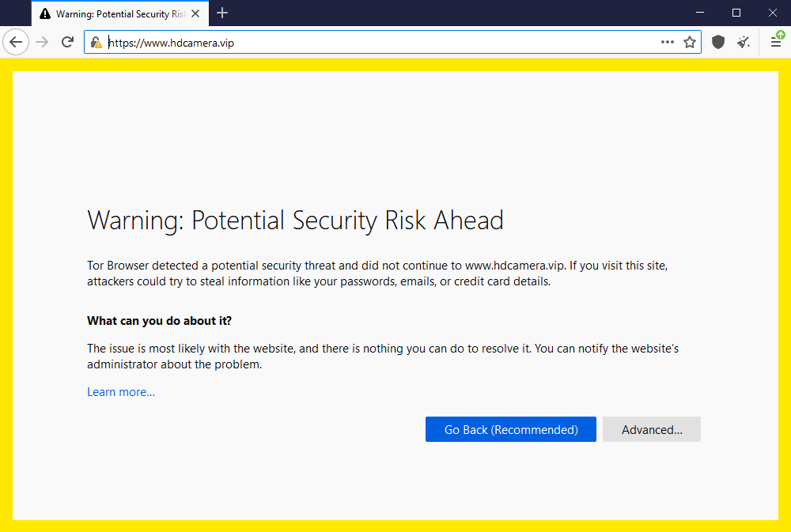791x532 pixels.
Task: Maximize the Tor Browser window
Action: [736, 13]
